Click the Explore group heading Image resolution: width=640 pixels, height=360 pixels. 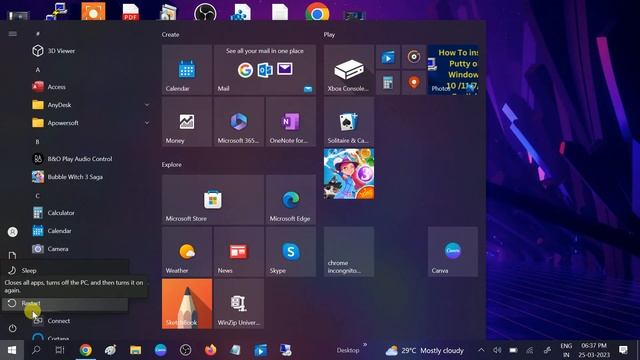(172, 164)
